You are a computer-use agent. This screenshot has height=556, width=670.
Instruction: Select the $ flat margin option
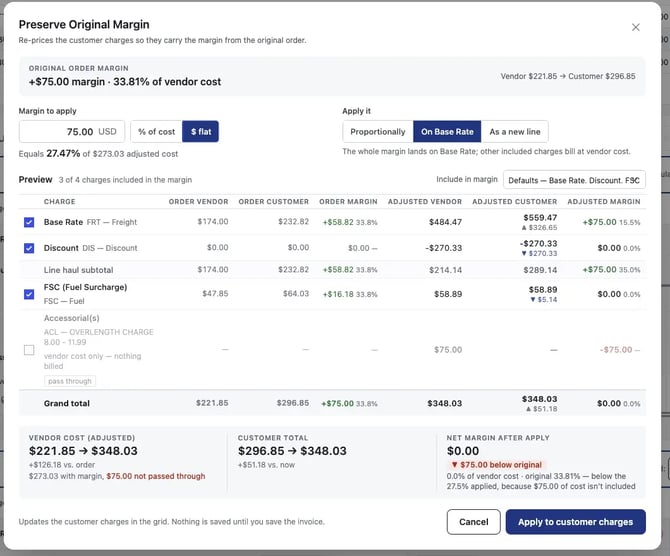pos(201,132)
